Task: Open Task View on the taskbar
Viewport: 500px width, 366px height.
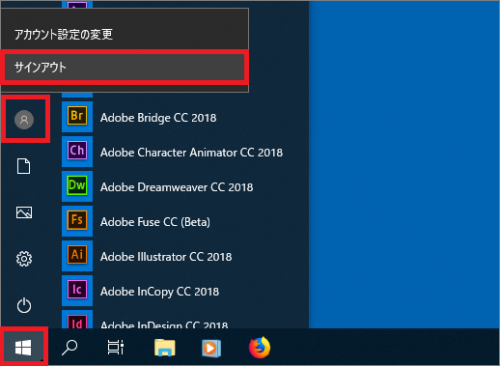Action: click(x=116, y=347)
